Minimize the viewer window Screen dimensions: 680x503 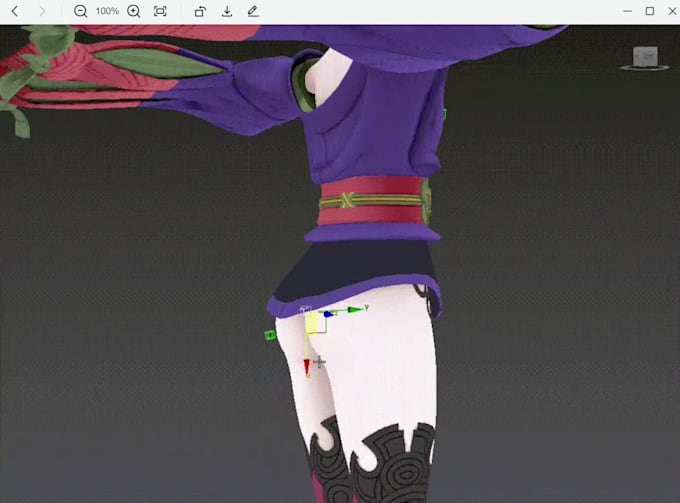[x=628, y=11]
